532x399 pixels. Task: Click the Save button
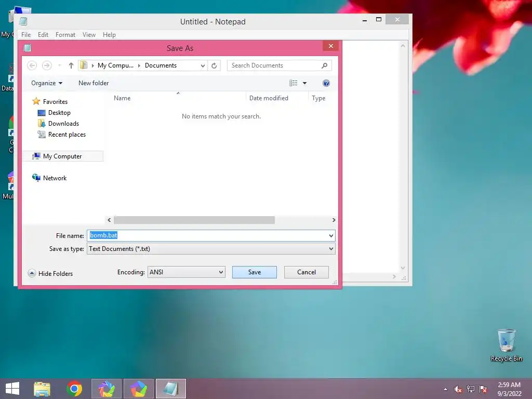coord(255,272)
